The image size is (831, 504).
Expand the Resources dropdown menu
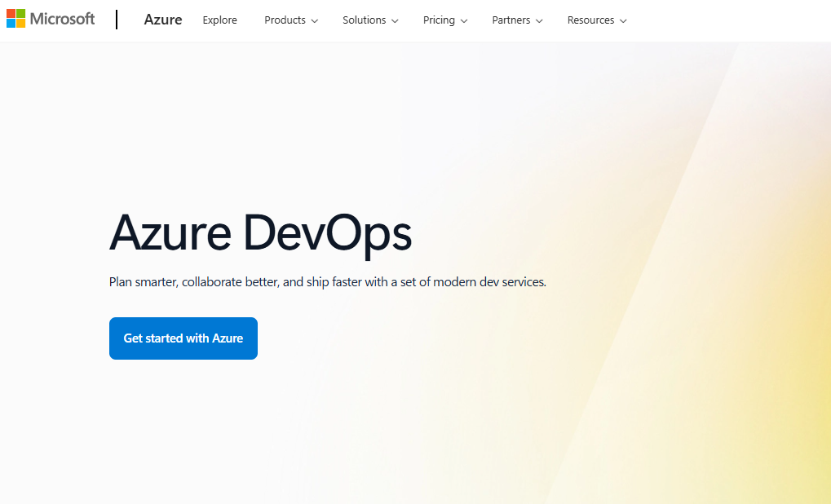597,20
